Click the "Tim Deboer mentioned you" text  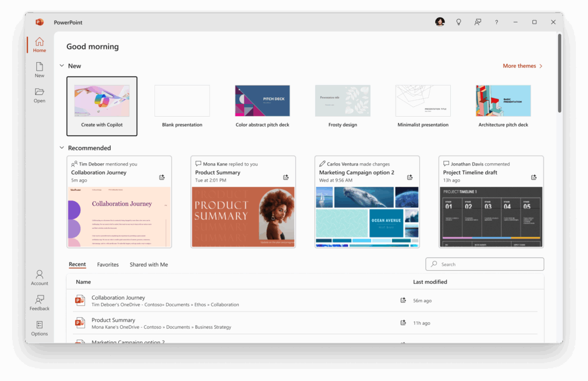108,164
